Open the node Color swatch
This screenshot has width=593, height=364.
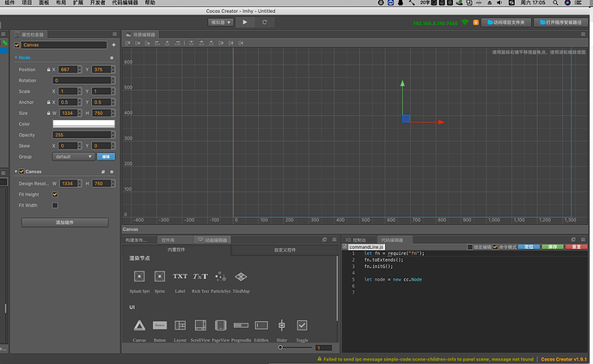pyautogui.click(x=83, y=124)
